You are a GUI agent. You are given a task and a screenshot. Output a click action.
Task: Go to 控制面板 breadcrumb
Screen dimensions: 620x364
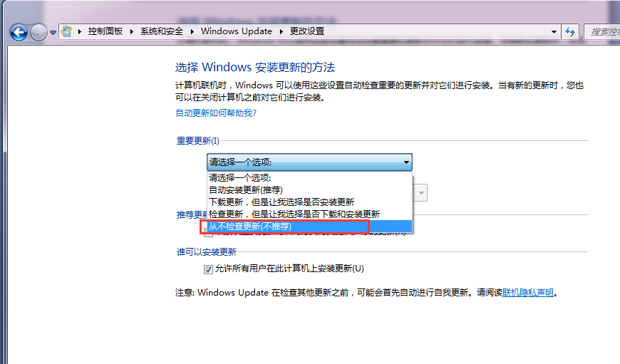pyautogui.click(x=105, y=31)
